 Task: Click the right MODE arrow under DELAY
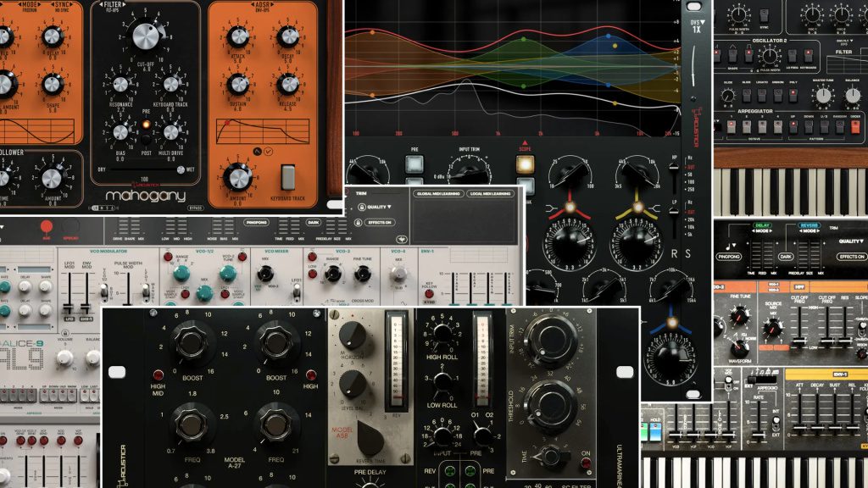point(771,230)
